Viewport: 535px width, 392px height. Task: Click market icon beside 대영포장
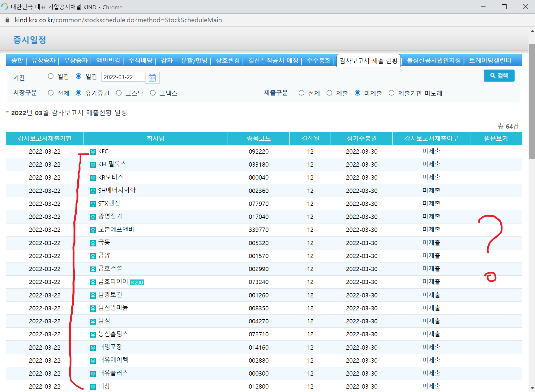[x=93, y=348]
